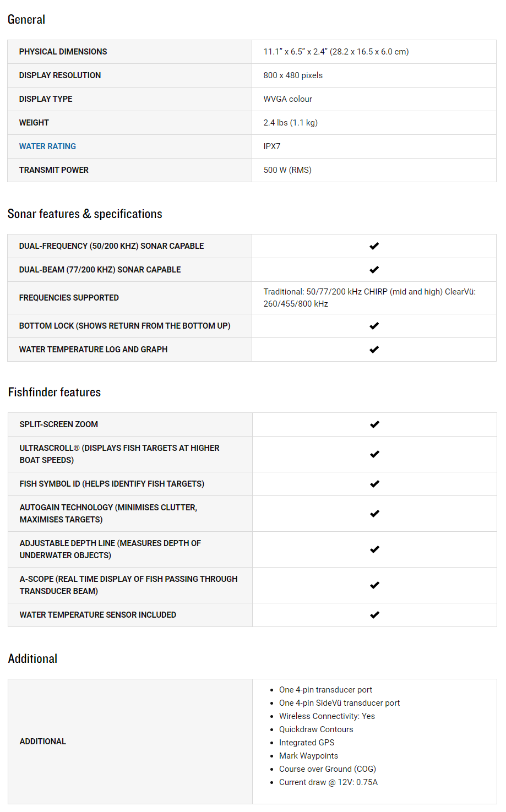Click the Bottom Lock checkmark icon
Viewport: 506px width, 812px height.
374,326
